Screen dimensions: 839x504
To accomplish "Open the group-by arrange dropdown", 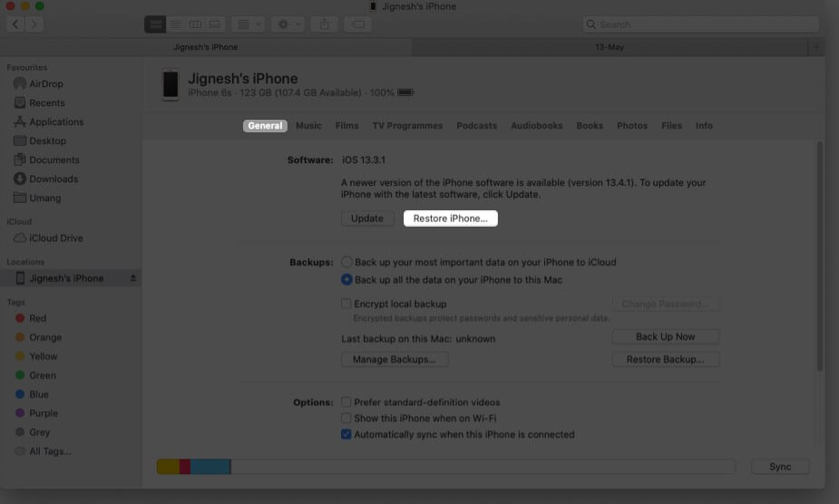I will (247, 24).
